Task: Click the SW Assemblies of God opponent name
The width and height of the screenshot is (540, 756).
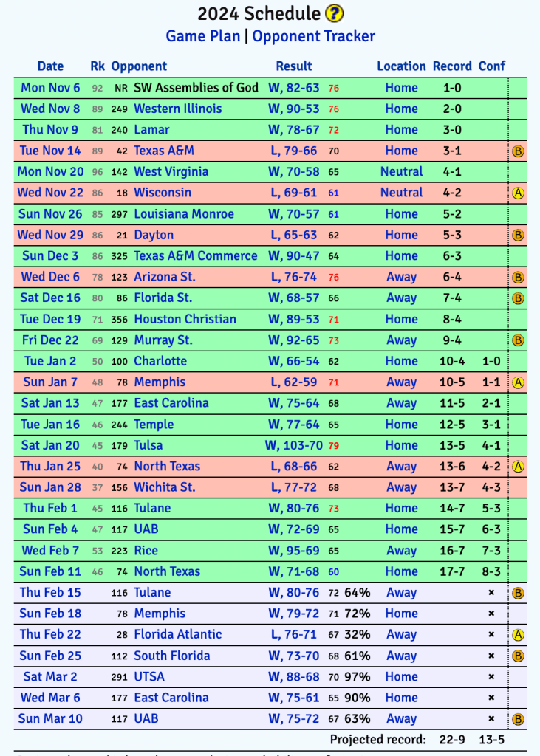Action: pos(196,87)
